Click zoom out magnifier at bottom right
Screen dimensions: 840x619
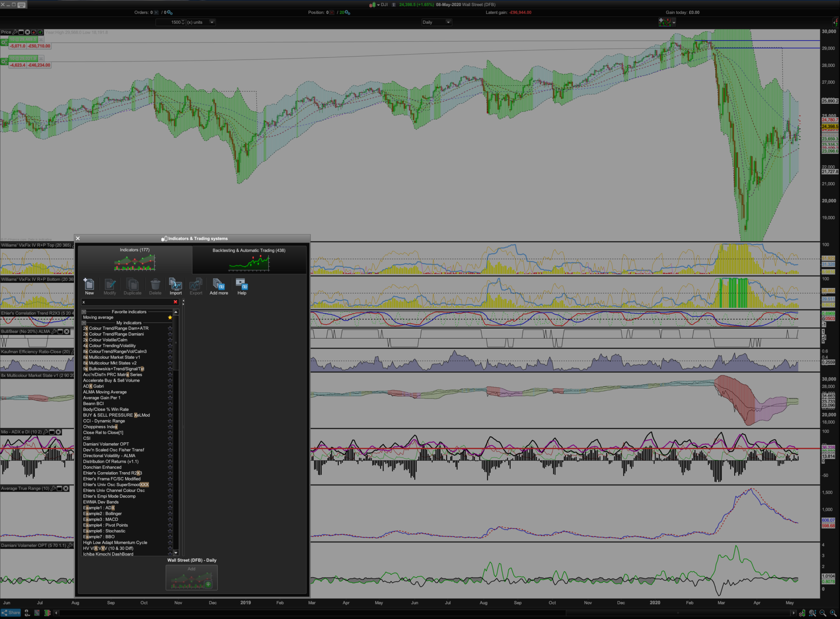(822, 613)
